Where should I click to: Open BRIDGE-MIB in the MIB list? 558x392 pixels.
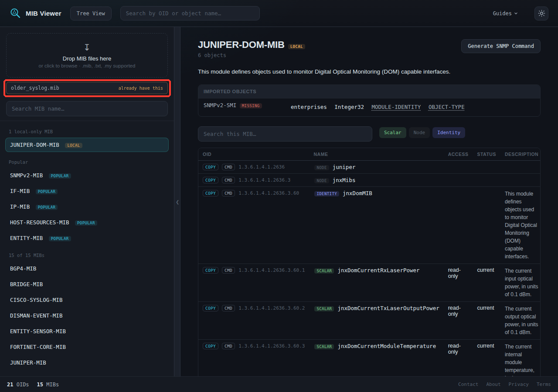tap(87, 284)
